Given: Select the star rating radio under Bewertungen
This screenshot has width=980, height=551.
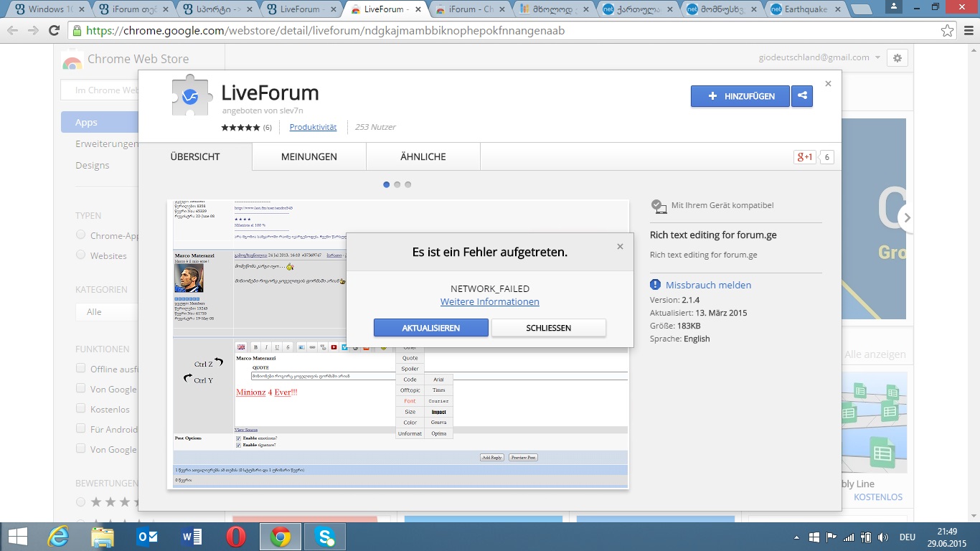Looking at the screenshot, I should (80, 502).
